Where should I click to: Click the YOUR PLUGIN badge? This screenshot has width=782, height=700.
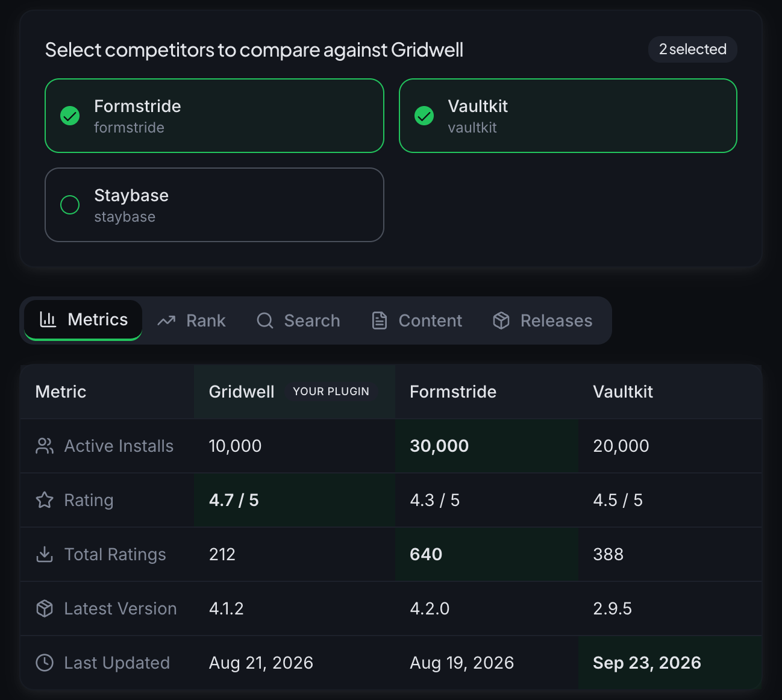(x=331, y=392)
